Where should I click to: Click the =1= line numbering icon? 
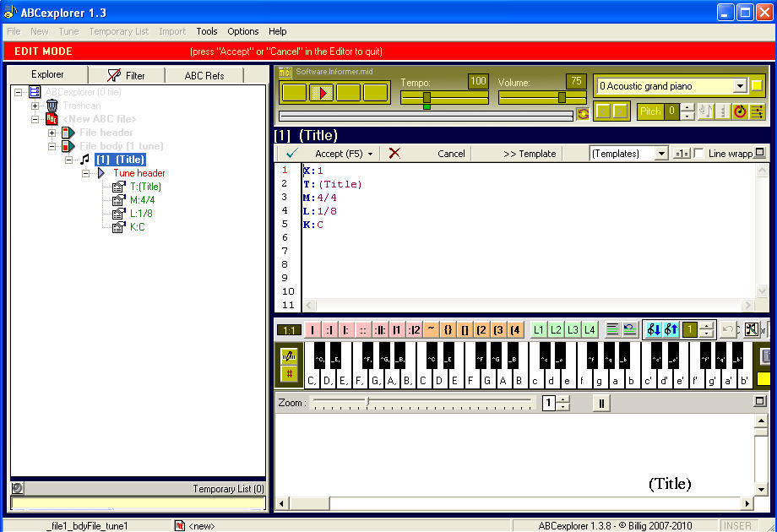pyautogui.click(x=682, y=154)
